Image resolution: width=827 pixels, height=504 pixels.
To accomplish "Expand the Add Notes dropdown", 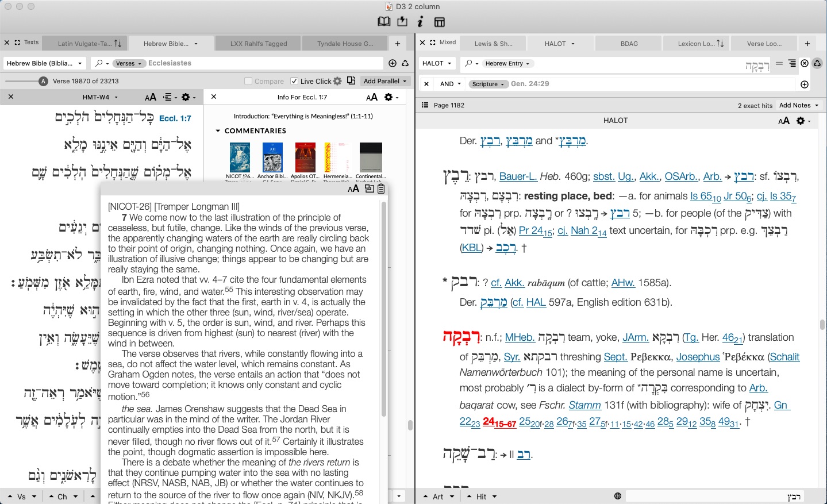I will [x=799, y=105].
